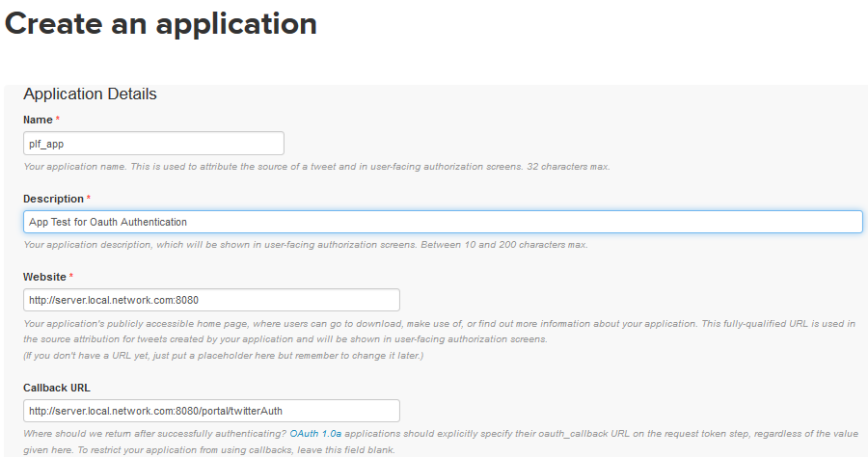Screen dimensions: 868x457
Task: Click the publicly accessible home page hint
Action: (x=440, y=332)
